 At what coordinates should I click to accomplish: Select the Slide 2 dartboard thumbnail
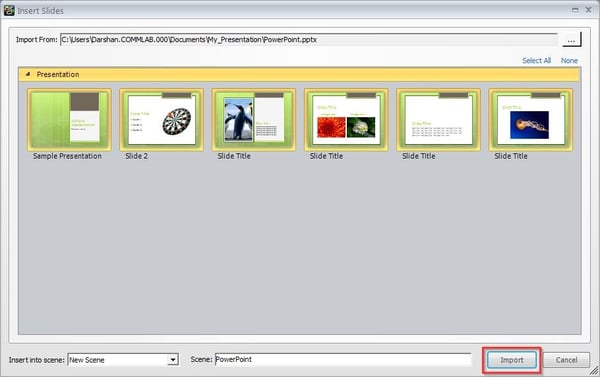161,120
